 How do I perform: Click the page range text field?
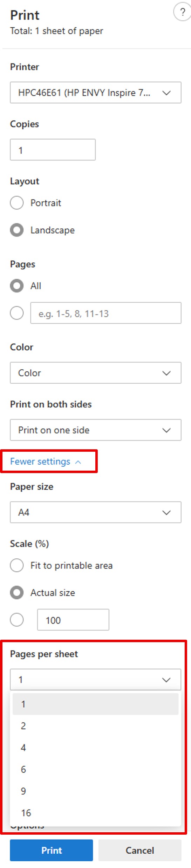point(106,313)
